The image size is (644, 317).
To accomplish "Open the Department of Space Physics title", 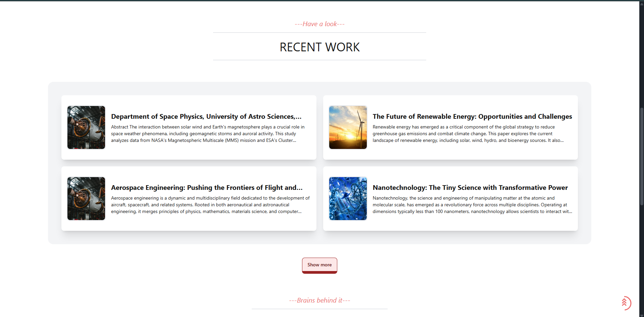I will pos(206,116).
